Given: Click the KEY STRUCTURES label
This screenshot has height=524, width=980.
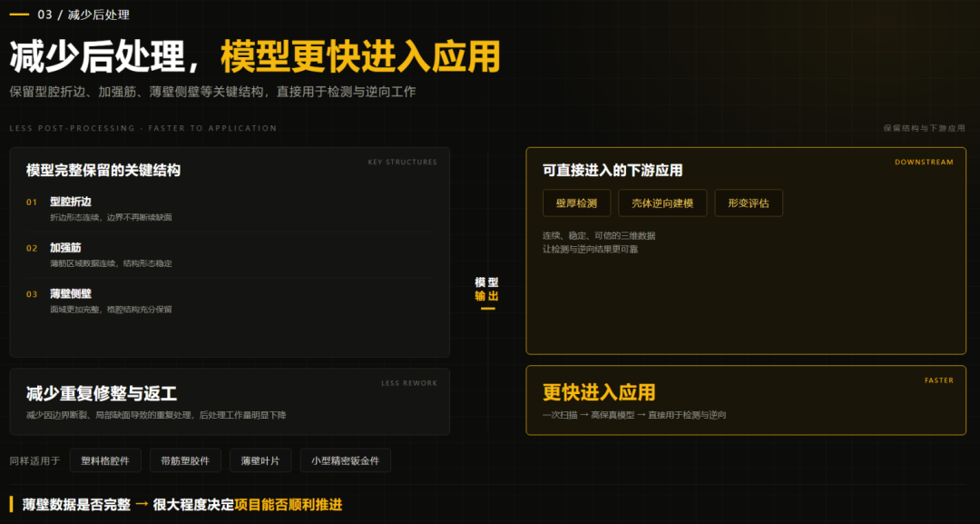Looking at the screenshot, I should tap(403, 162).
